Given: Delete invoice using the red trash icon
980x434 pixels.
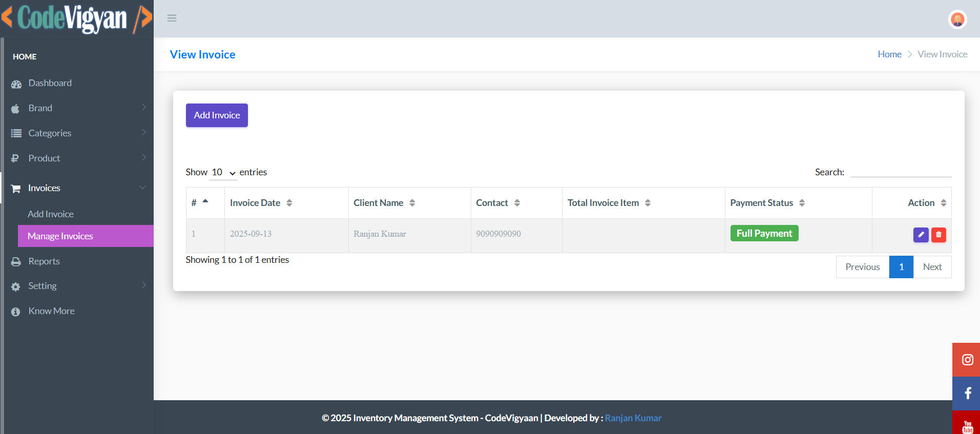Looking at the screenshot, I should (x=939, y=235).
